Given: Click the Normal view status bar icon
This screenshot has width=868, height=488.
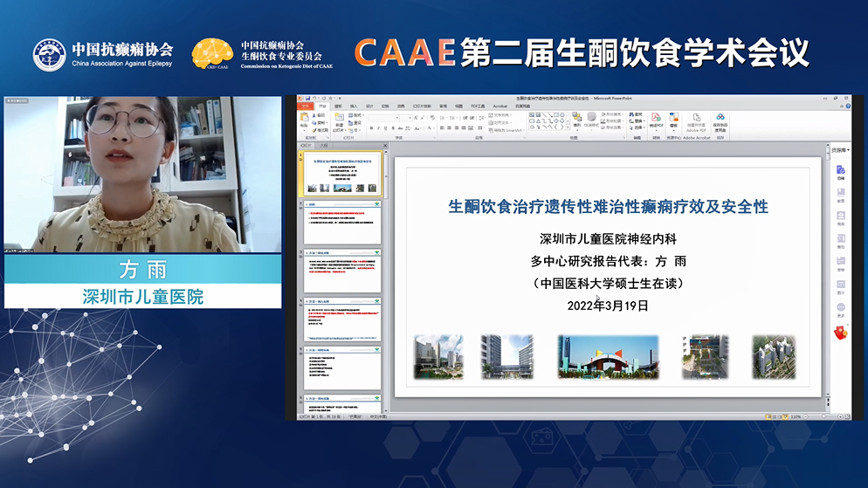Looking at the screenshot, I should 769,416.
